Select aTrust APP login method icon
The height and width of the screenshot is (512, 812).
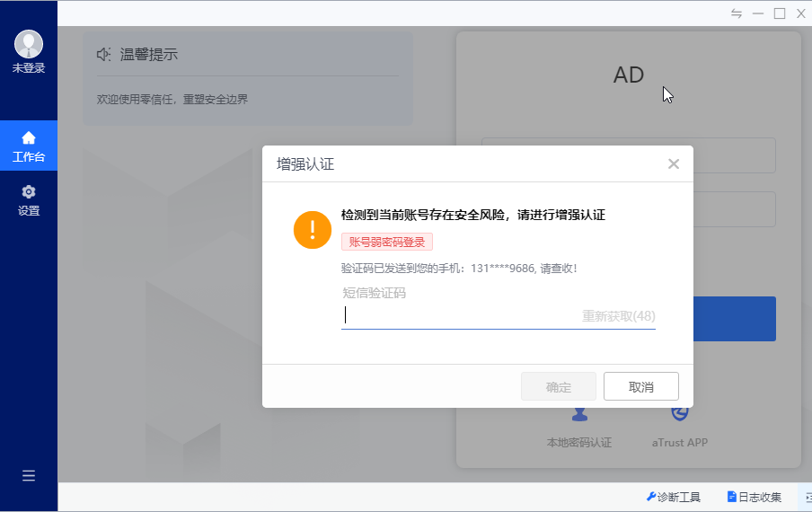coord(680,415)
